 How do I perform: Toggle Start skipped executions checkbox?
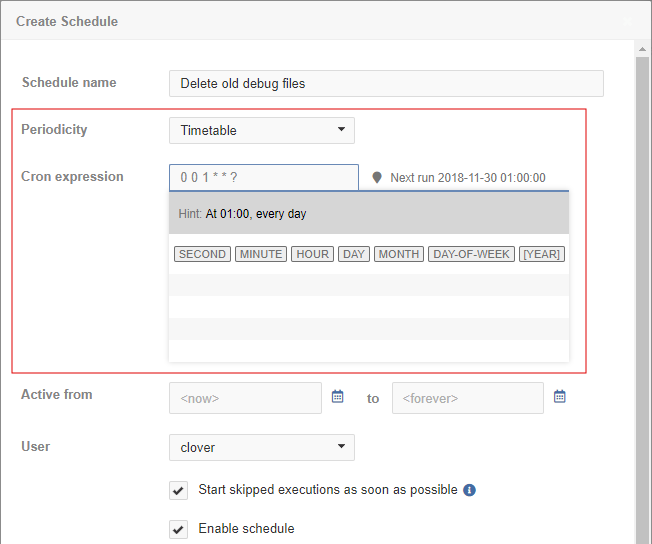pos(178,490)
